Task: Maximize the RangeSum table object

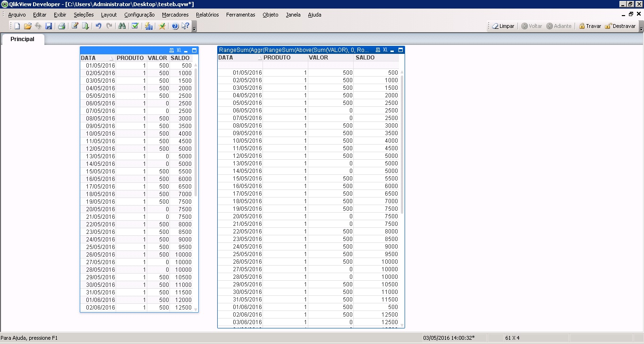Action: 400,50
